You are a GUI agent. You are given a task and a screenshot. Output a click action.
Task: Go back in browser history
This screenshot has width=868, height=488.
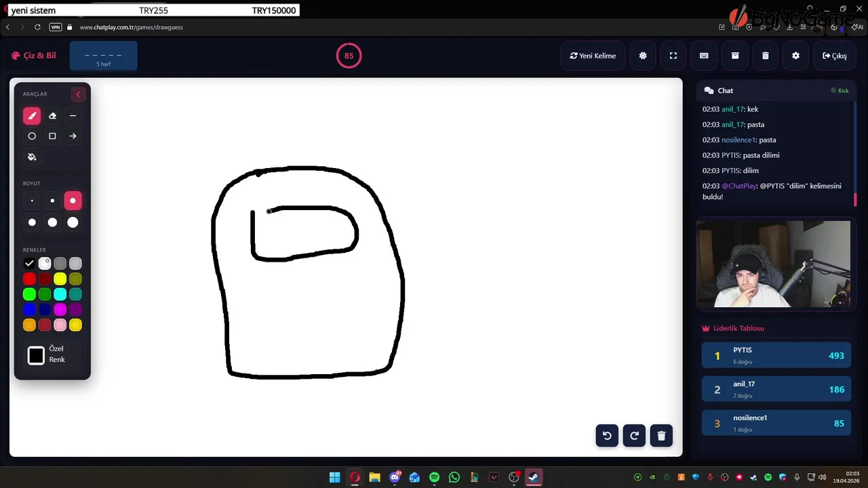click(7, 27)
